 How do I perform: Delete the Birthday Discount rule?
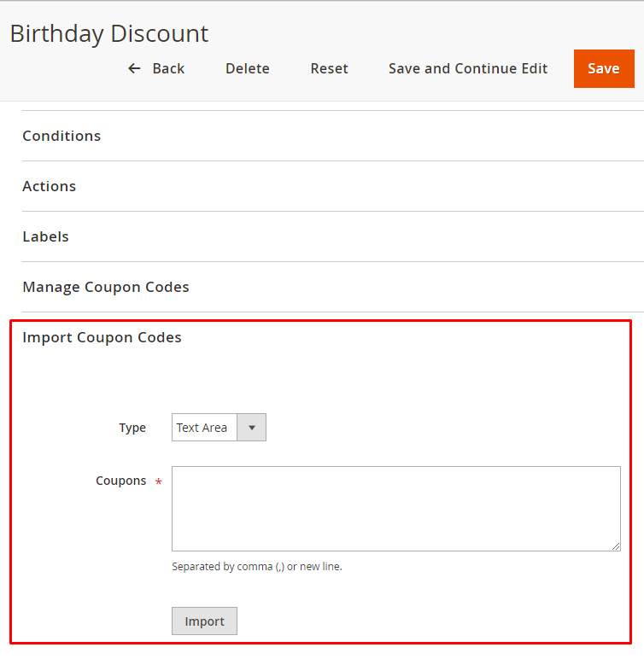pyautogui.click(x=247, y=68)
